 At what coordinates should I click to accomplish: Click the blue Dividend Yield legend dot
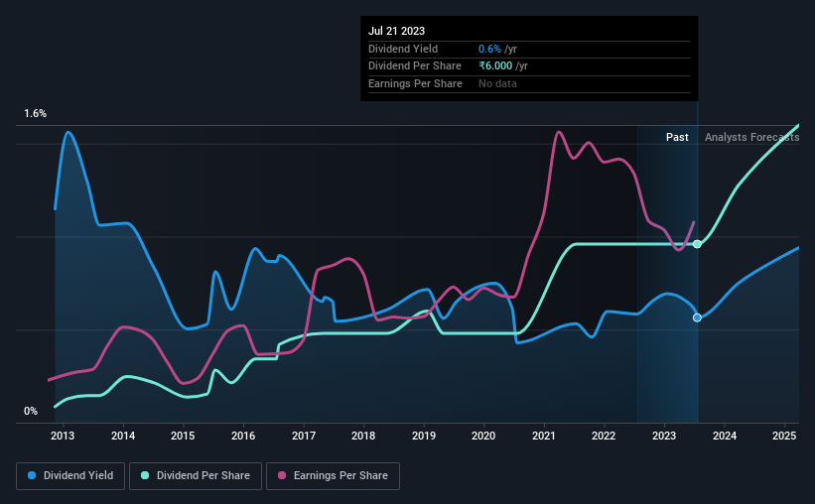click(x=32, y=475)
